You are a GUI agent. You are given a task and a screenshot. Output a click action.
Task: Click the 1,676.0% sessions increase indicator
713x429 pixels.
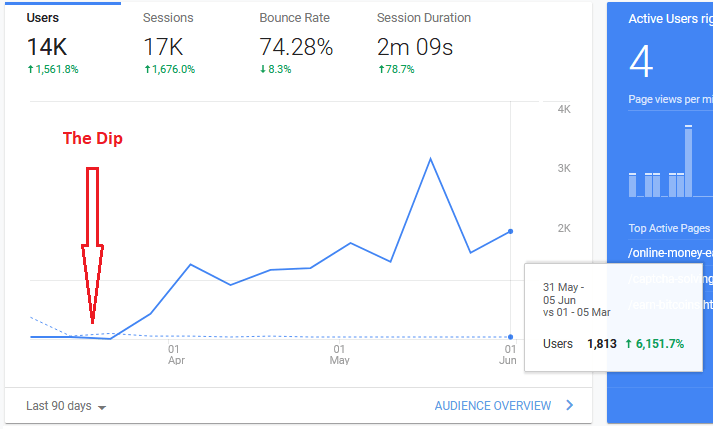170,69
